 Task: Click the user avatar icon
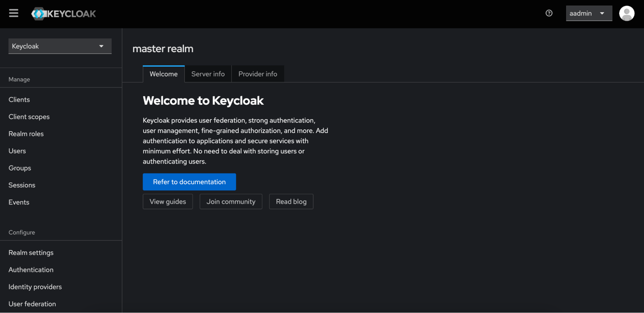click(x=627, y=14)
